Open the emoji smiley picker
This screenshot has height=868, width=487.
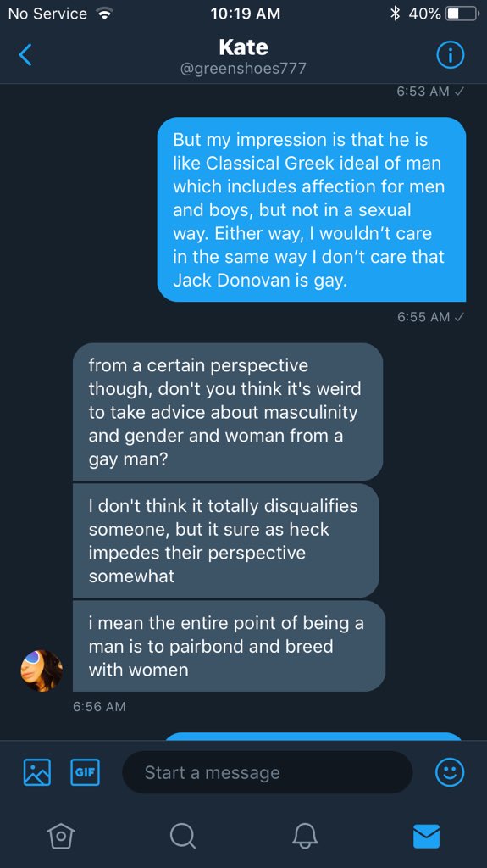450,772
